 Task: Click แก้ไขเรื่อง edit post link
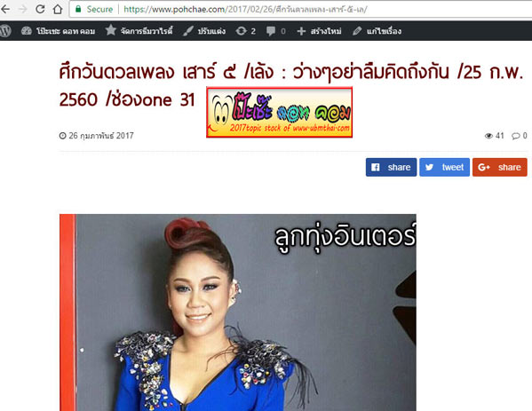pyautogui.click(x=377, y=31)
